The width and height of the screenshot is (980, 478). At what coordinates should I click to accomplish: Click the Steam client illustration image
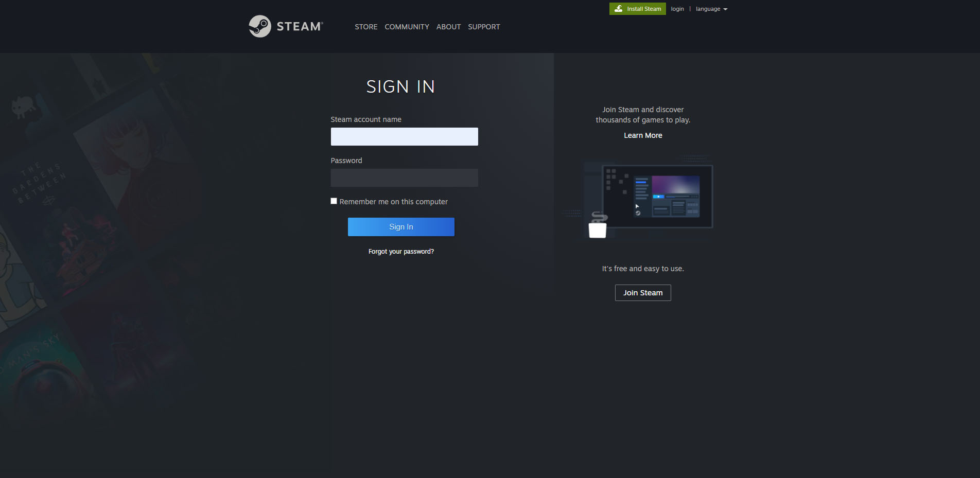(638, 197)
